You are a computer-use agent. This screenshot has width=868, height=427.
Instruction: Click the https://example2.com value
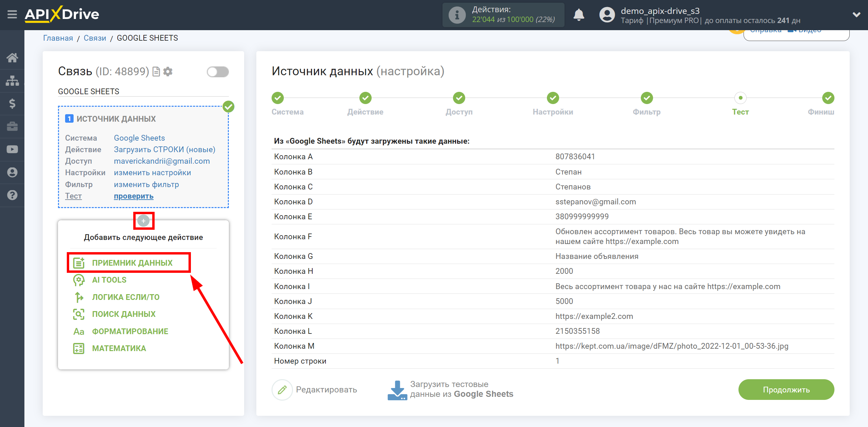pos(594,316)
